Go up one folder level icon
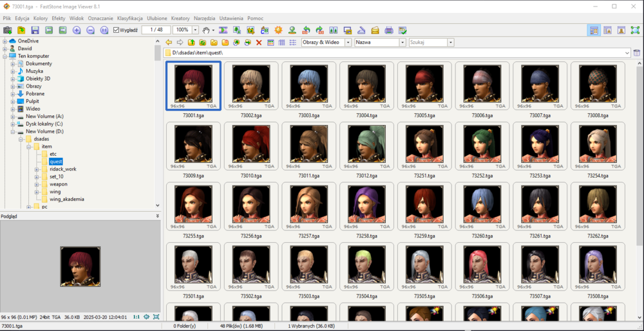644x331 pixels. tap(191, 43)
